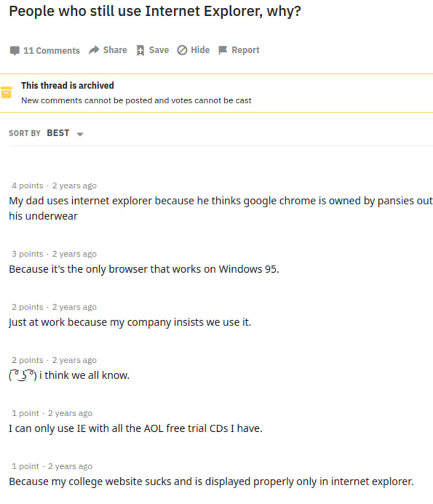Click the college website comment text

211,482
